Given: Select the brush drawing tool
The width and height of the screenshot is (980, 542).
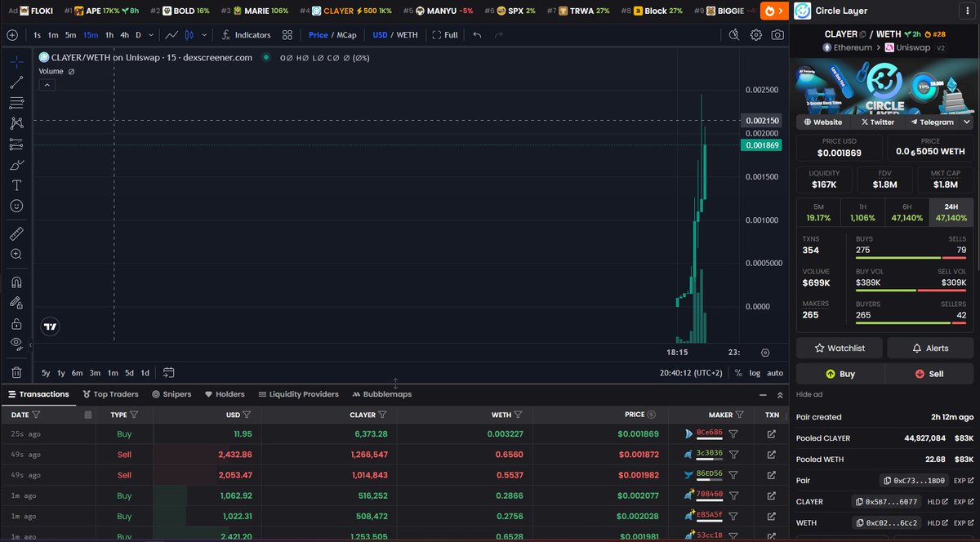Looking at the screenshot, I should [x=16, y=165].
